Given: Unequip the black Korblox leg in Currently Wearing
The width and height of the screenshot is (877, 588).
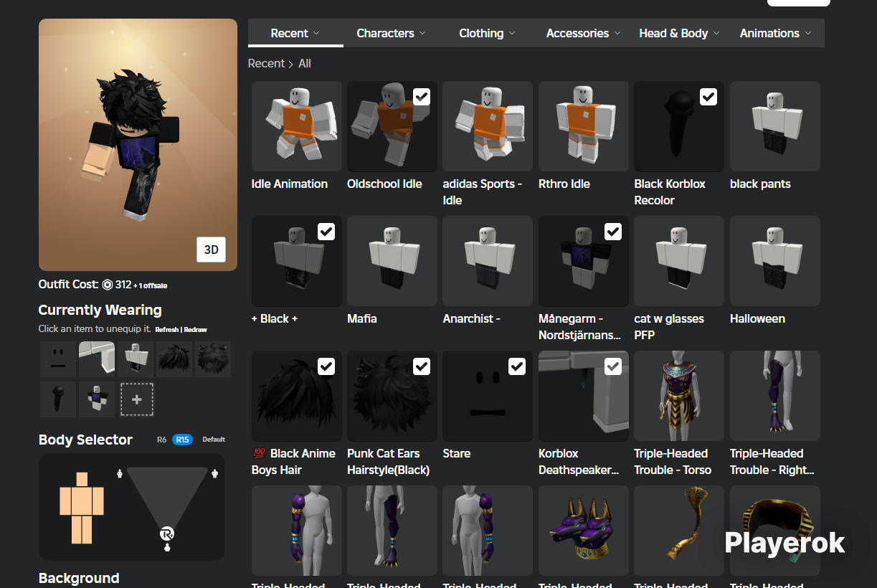Looking at the screenshot, I should pos(58,399).
